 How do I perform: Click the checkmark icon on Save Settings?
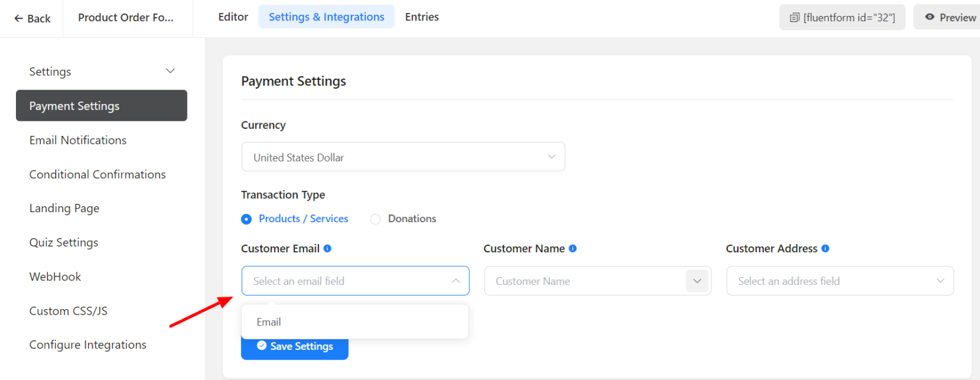point(262,346)
